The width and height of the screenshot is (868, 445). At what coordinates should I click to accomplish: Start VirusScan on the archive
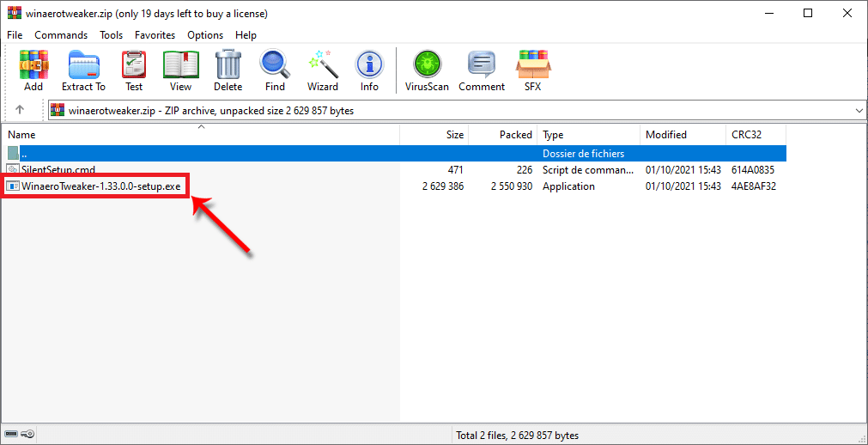427,71
